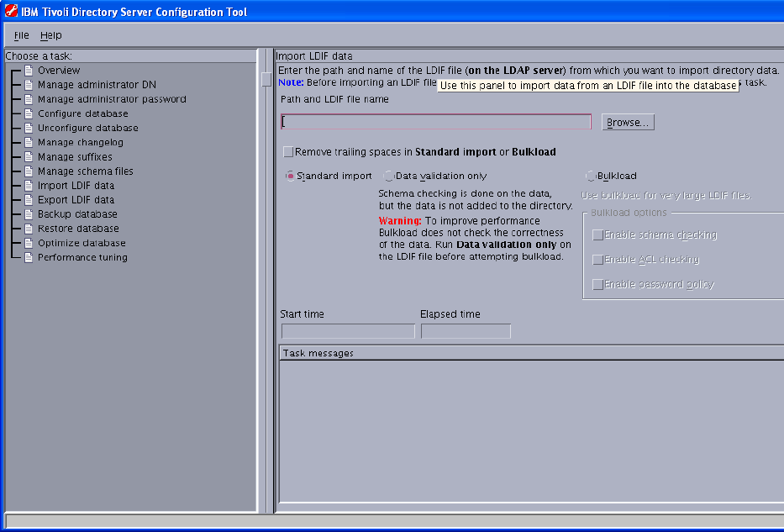Click the Unconfigure database page icon
The image size is (784, 532).
(29, 128)
